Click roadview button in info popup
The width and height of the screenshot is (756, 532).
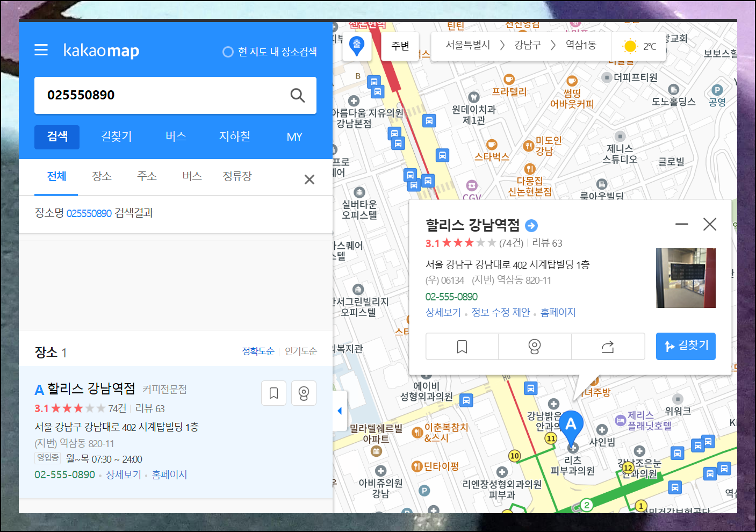tap(535, 347)
